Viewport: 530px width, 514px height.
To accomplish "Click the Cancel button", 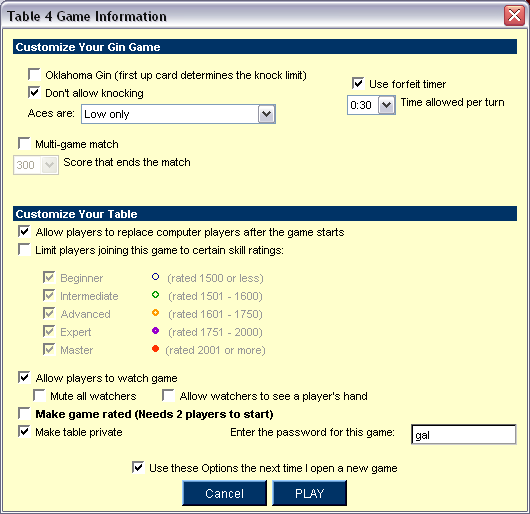I will click(x=224, y=493).
